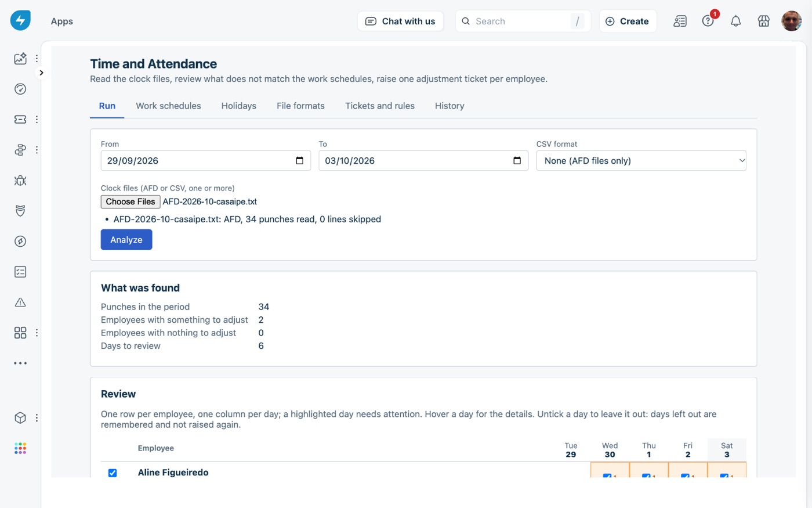Open the Tickets icon in sidebar
This screenshot has height=508, width=812.
20,120
